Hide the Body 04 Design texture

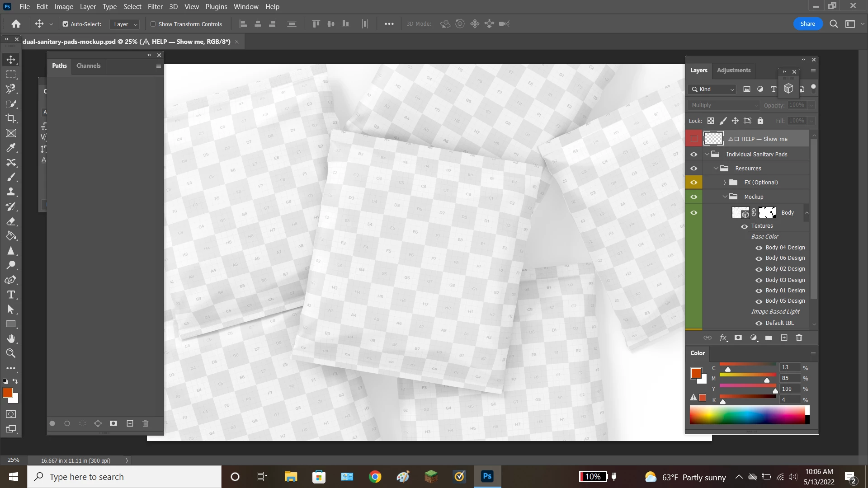(x=759, y=248)
